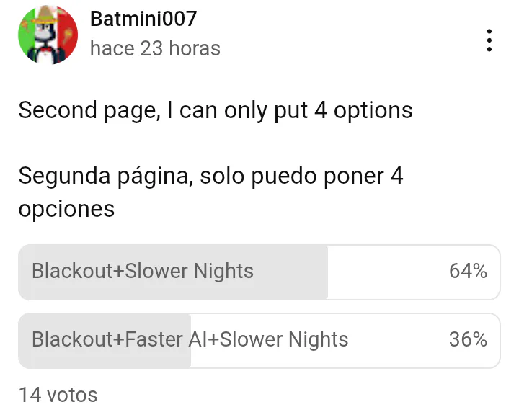Image resolution: width=519 pixels, height=420 pixels.
Task: Open the post via "hace 23 horas" timestamp
Action: coord(155,48)
